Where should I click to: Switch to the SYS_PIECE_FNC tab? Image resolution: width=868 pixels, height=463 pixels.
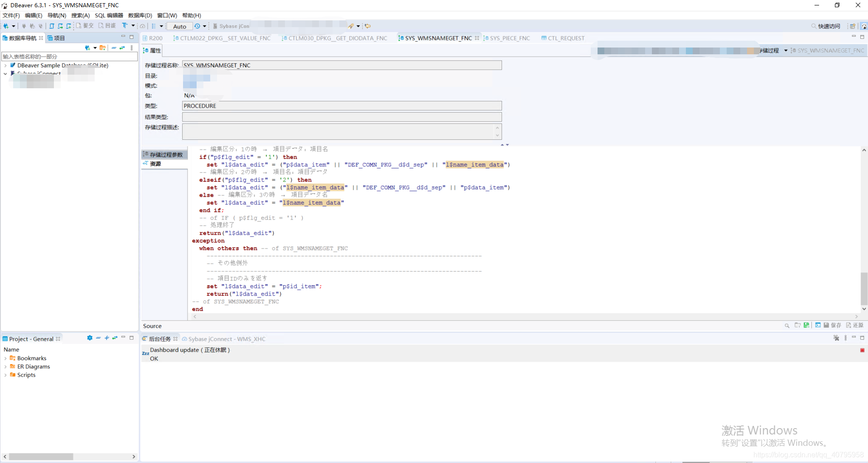(x=506, y=38)
